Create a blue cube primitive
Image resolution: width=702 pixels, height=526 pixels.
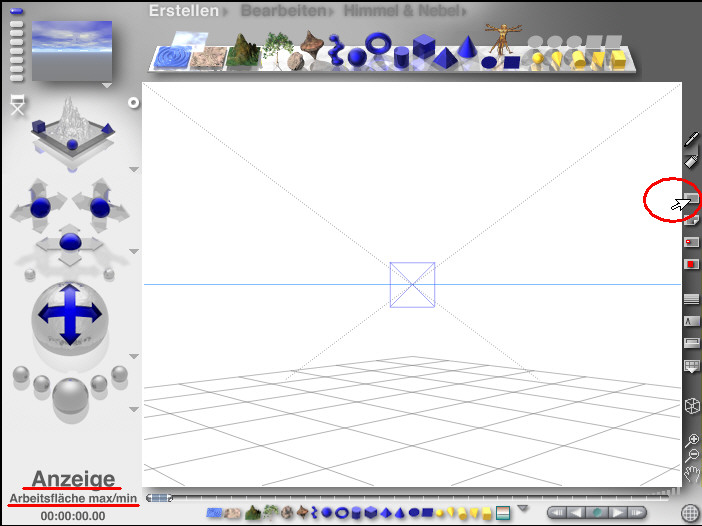(424, 46)
